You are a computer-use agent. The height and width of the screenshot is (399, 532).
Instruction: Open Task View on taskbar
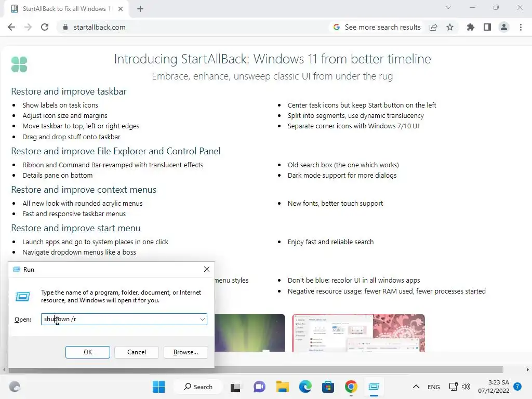pos(235,387)
